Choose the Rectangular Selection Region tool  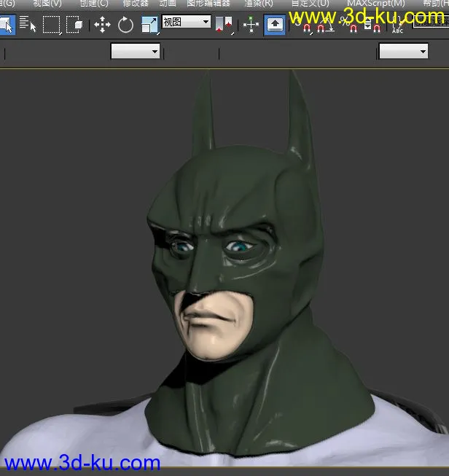[52, 25]
